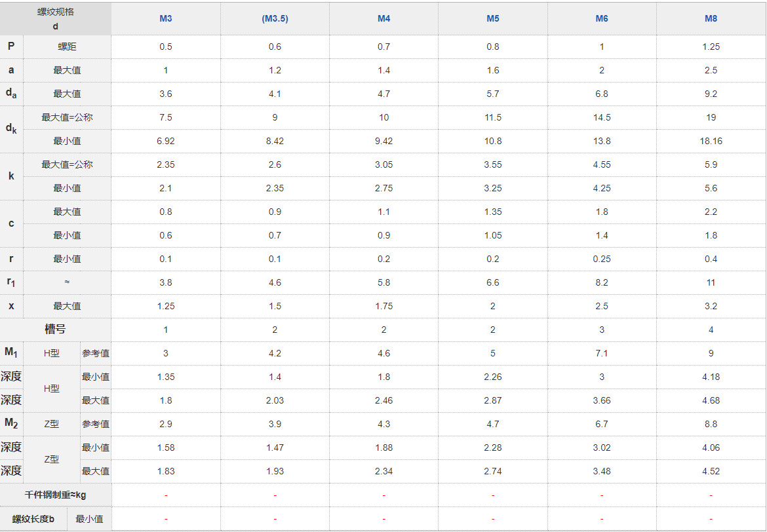
Task: Click the M3 column header link
Action: point(166,18)
